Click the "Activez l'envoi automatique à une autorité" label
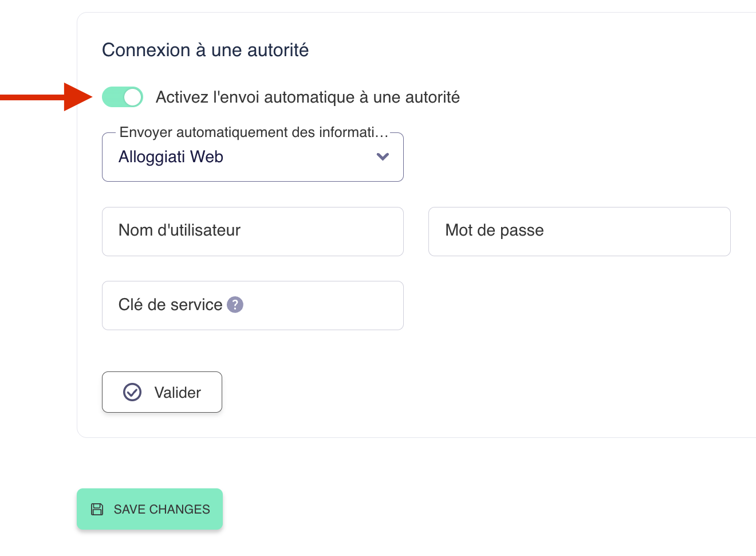This screenshot has width=756, height=556. [x=308, y=97]
